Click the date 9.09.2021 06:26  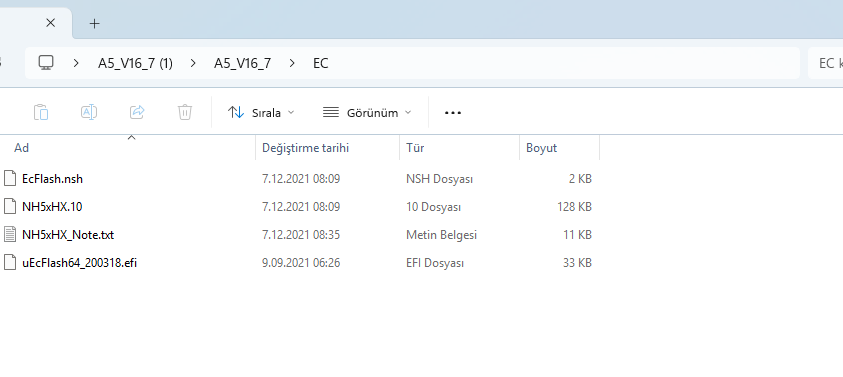[x=301, y=263]
